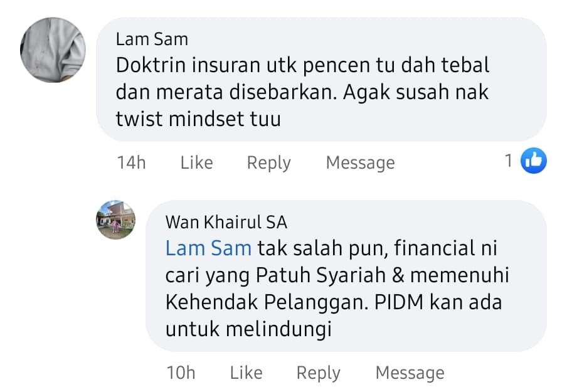Open the 14h timestamp of the comment
567x392 pixels.
click(x=131, y=162)
